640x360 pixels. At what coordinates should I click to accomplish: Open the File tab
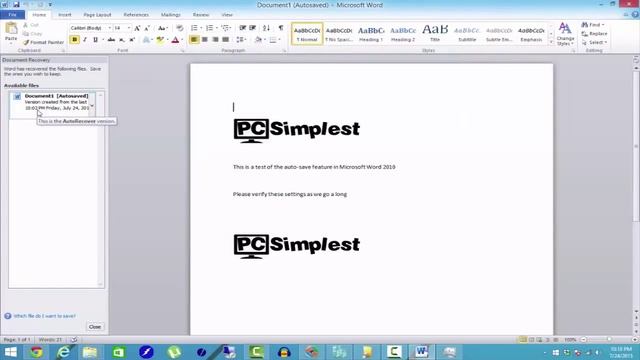click(x=13, y=15)
